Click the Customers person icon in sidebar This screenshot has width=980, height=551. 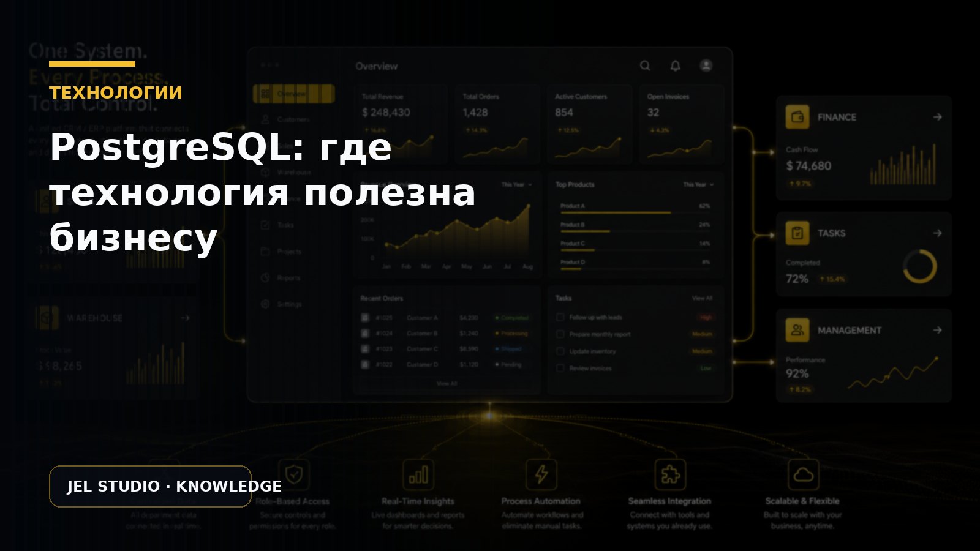[265, 119]
